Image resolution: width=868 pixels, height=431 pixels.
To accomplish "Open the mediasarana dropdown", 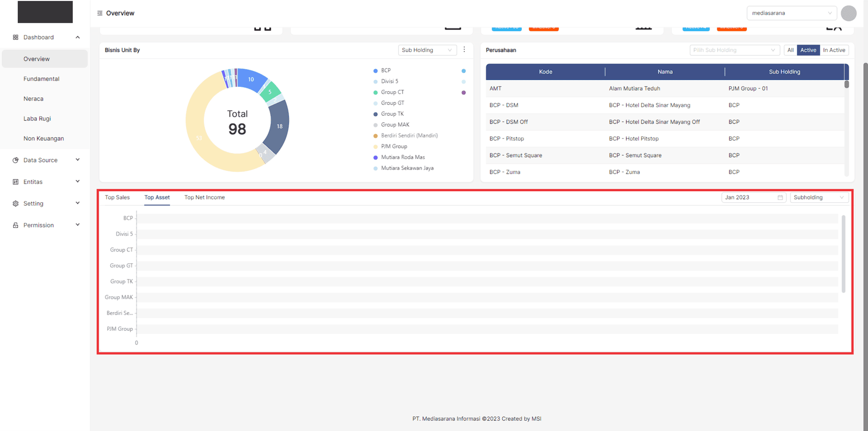I will pyautogui.click(x=791, y=13).
